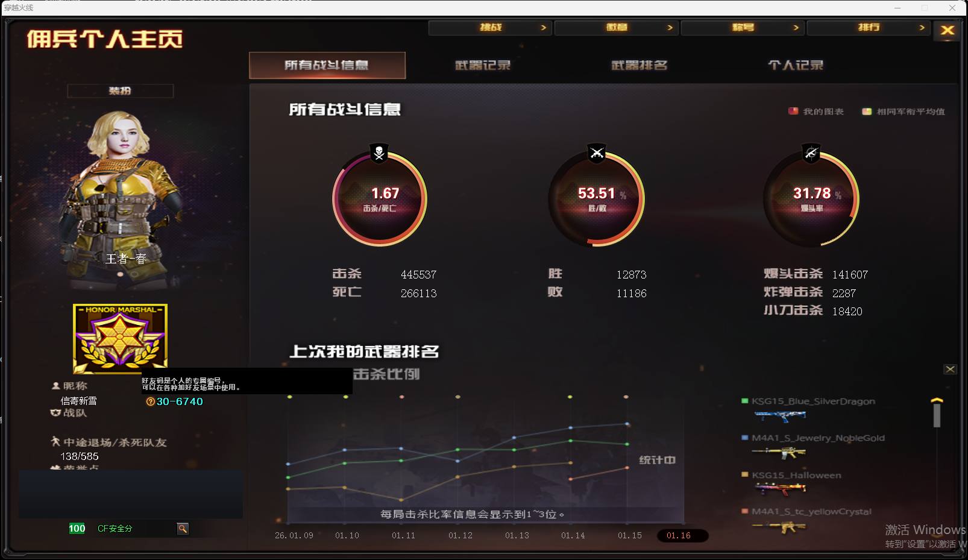This screenshot has height=560, width=968.
Task: Expand the 挑战 panel arrow
Action: coord(543,27)
